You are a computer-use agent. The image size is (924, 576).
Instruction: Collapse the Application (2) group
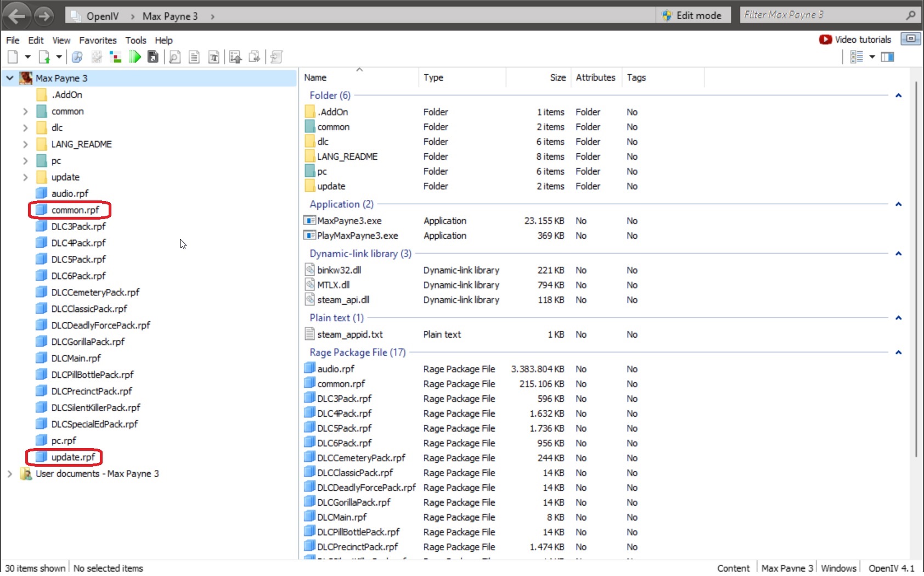(x=898, y=204)
